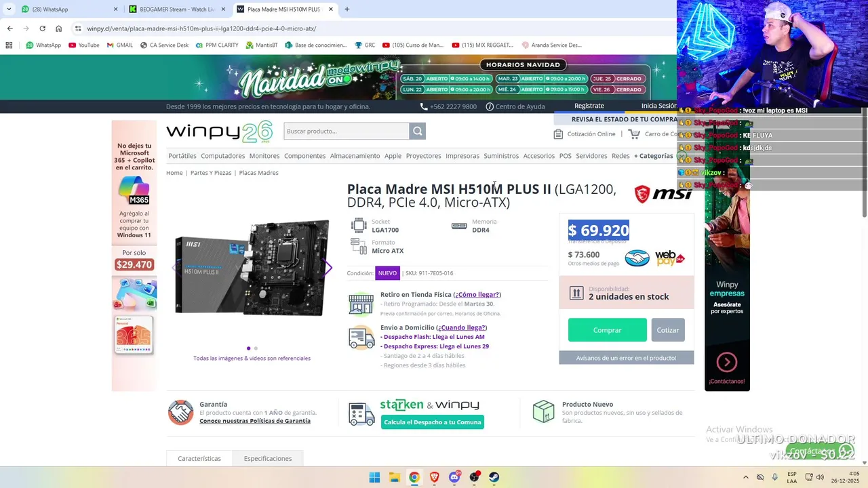Open Steam from the taskbar
Viewport: 868px width, 488px height.
(x=494, y=477)
